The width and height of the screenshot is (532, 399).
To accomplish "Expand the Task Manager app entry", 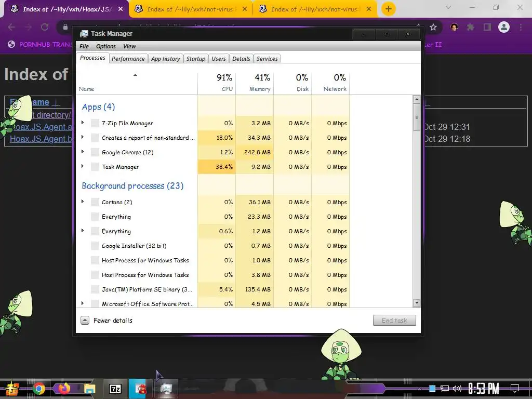I will (x=83, y=166).
